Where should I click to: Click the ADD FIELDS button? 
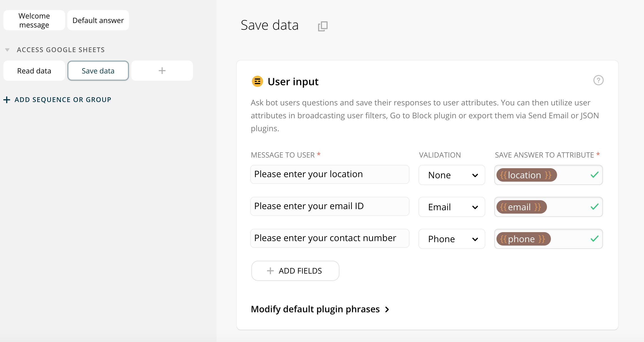[x=295, y=271]
